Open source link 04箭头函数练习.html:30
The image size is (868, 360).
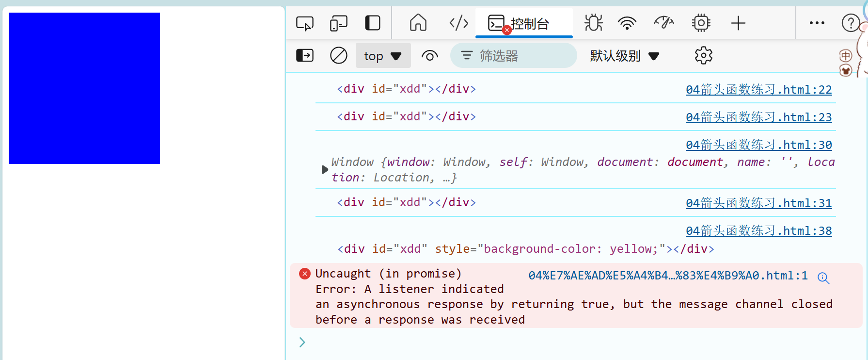759,145
